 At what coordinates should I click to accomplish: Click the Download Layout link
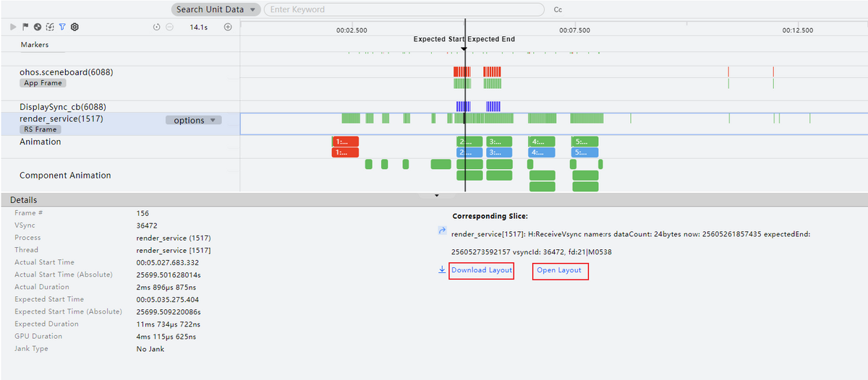481,270
